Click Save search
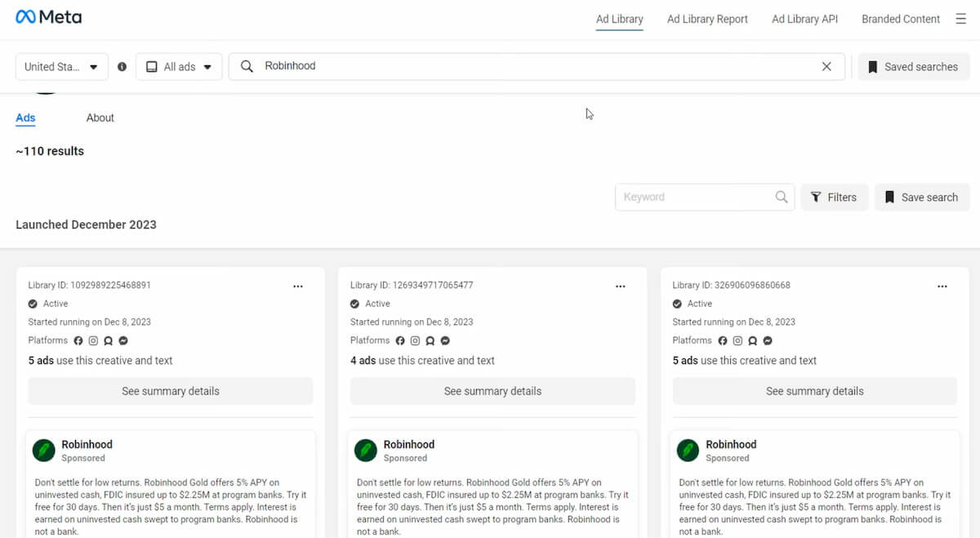980x538 pixels. 922,197
